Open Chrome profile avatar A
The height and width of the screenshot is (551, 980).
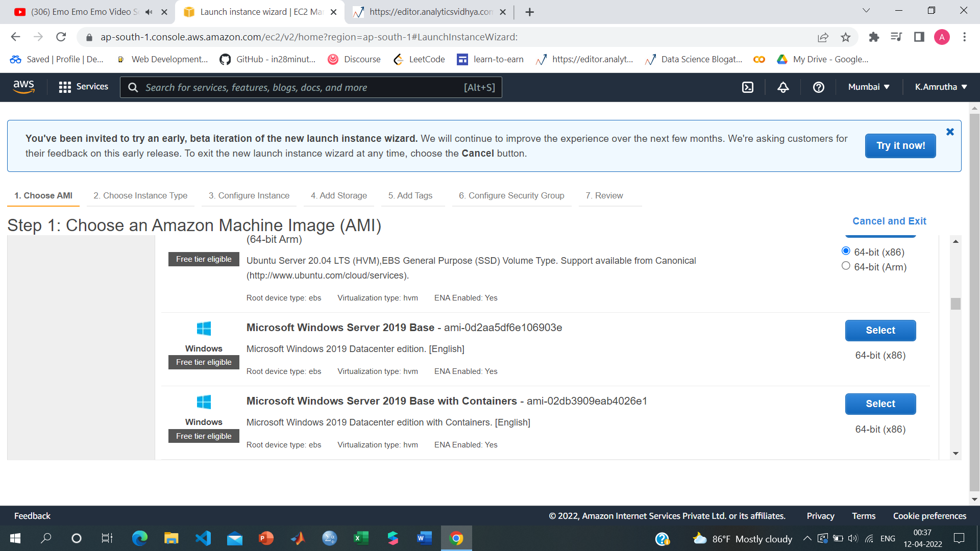942,37
